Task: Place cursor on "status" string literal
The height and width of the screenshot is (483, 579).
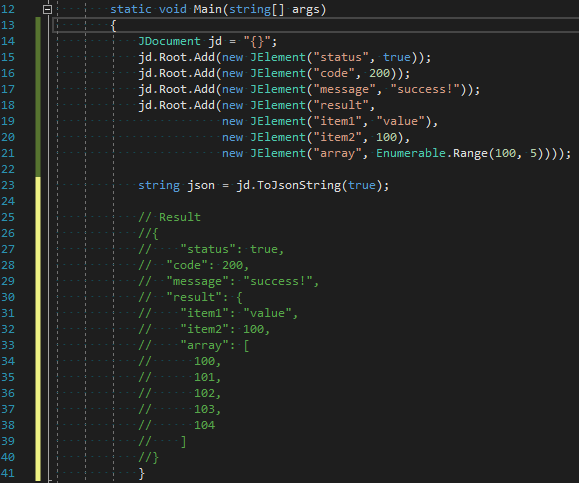Action: click(x=340, y=57)
